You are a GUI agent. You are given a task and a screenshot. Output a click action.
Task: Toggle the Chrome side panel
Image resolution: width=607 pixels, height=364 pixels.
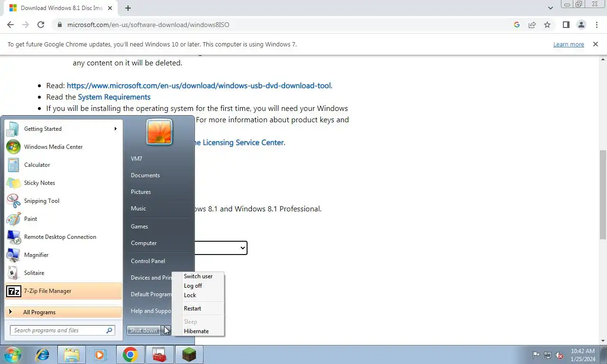[566, 25]
